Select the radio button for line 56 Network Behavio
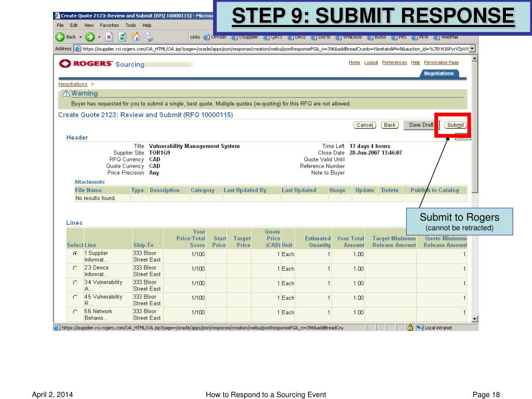The height and width of the screenshot is (399, 532). 75,312
